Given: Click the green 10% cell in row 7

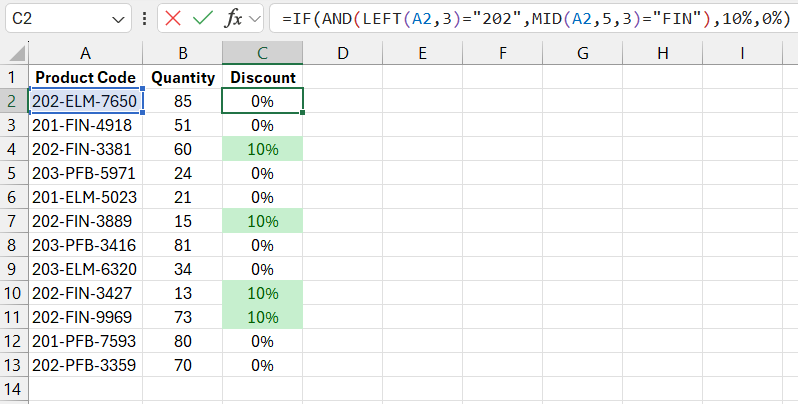Looking at the screenshot, I should tap(262, 221).
